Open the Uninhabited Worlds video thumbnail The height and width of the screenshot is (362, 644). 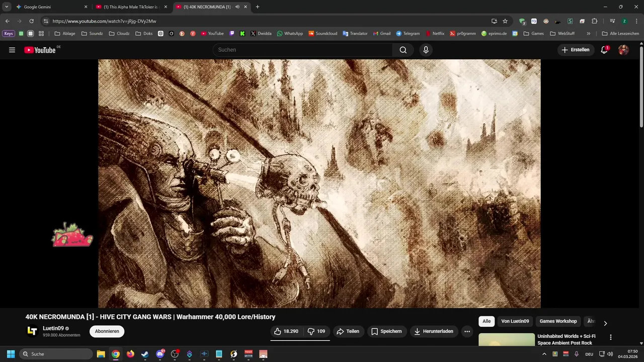[x=507, y=339]
